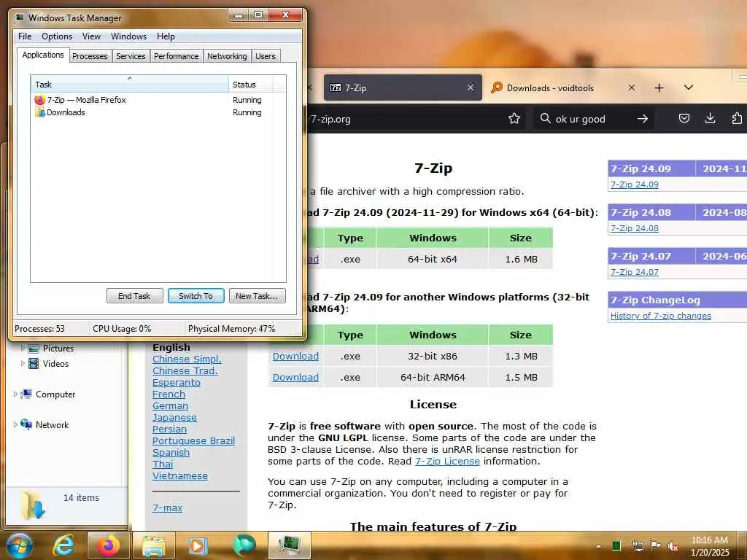The height and width of the screenshot is (560, 747).
Task: Click the search arrow go button in Firefox
Action: pos(643,119)
